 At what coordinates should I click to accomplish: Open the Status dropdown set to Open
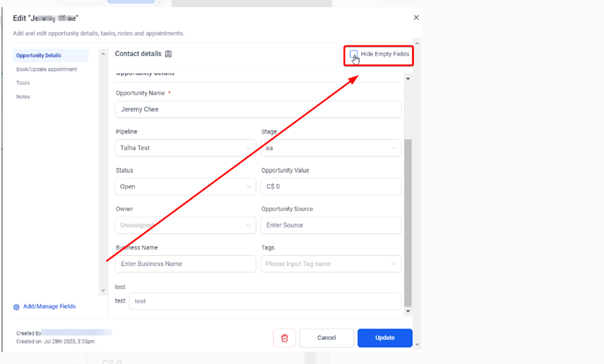pos(185,186)
